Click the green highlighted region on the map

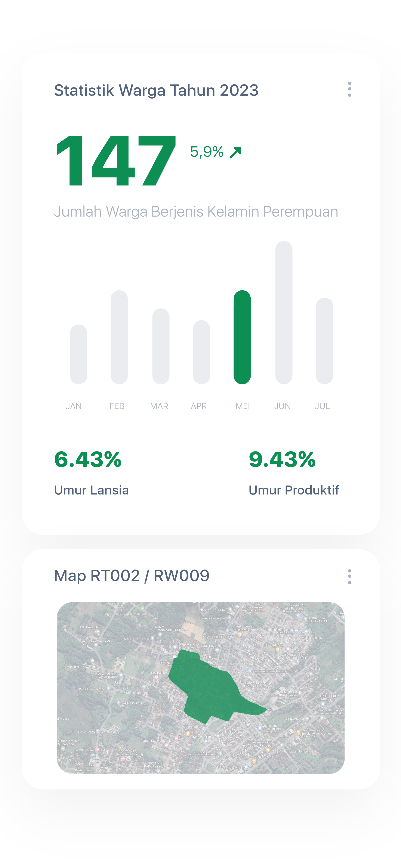[x=209, y=687]
